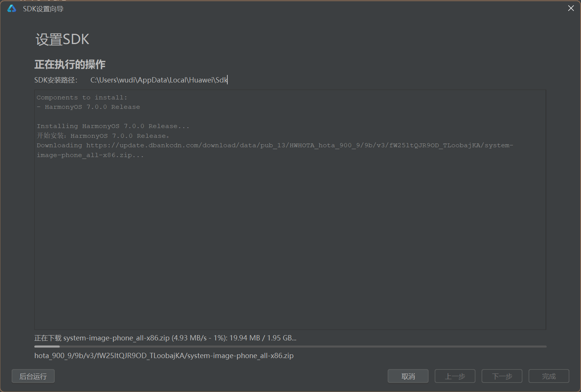581x392 pixels.
Task: Click the '- HarmonyOS 7.0.0 Release' log line
Action: [88, 107]
